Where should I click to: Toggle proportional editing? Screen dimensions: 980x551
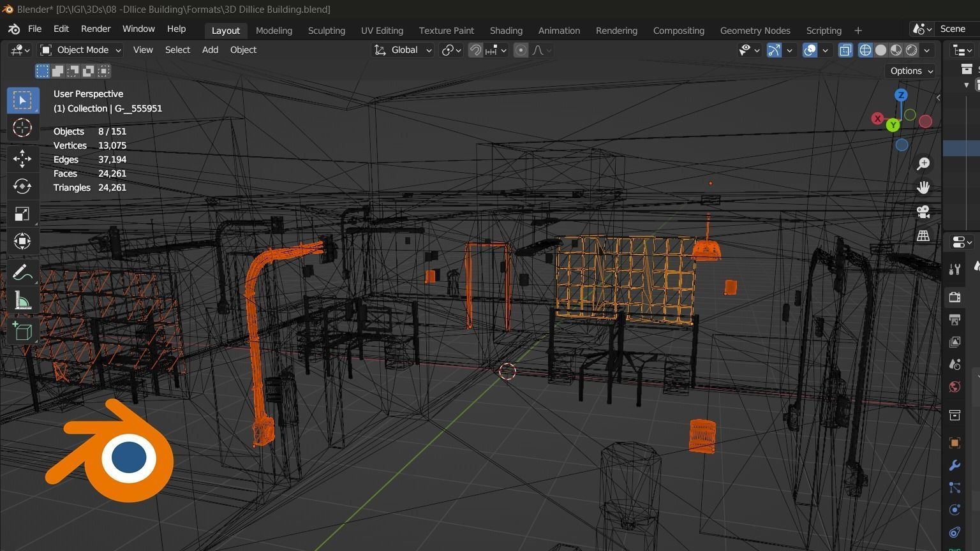(x=521, y=50)
